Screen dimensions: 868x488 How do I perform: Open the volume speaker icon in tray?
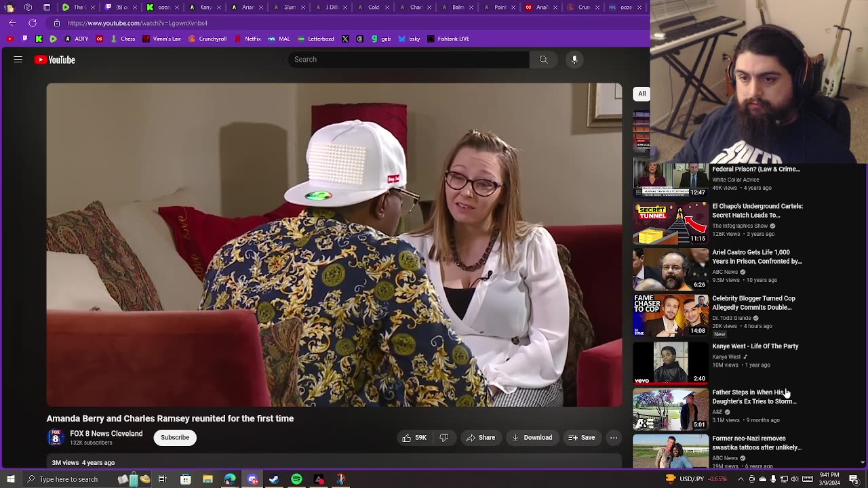(x=794, y=479)
